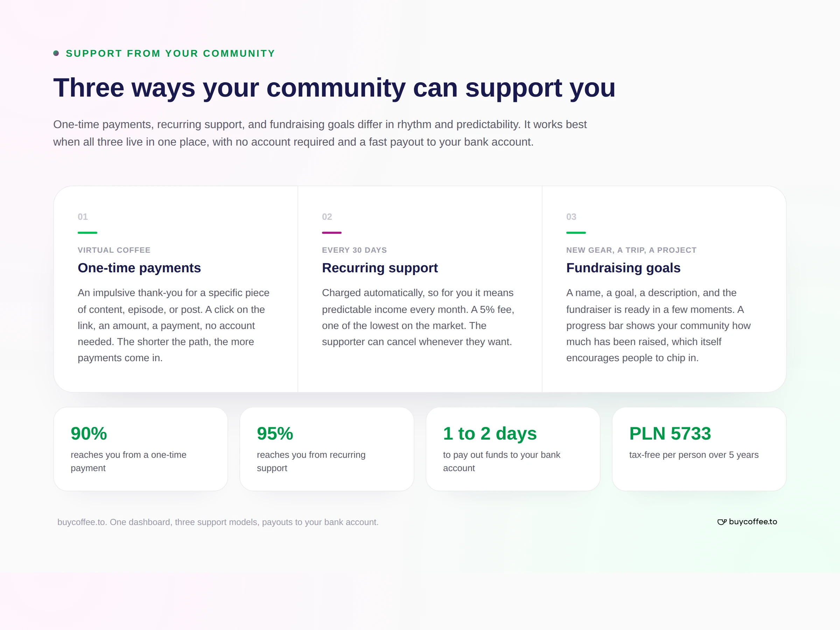Image resolution: width=840 pixels, height=630 pixels.
Task: Click the green accent bar under 01
Action: (x=87, y=232)
